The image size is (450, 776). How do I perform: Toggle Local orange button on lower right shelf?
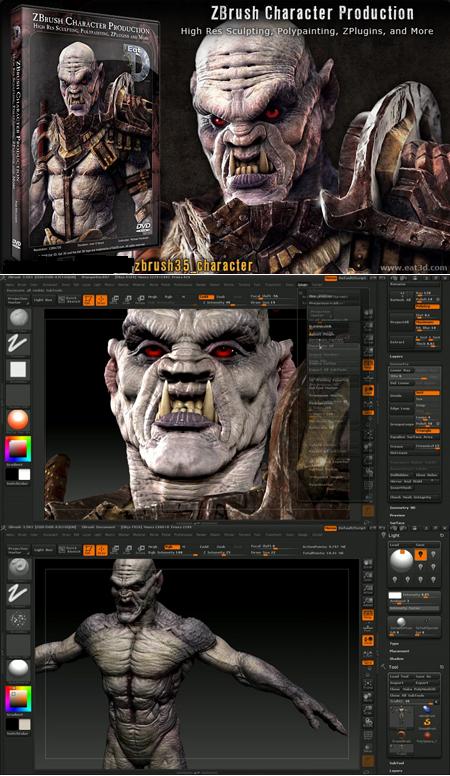(x=368, y=640)
